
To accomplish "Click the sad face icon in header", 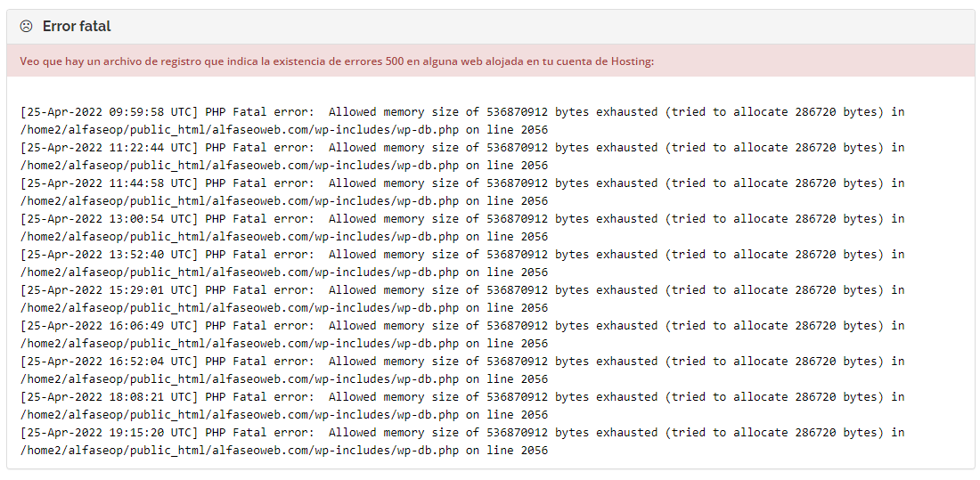I will click(x=26, y=26).
